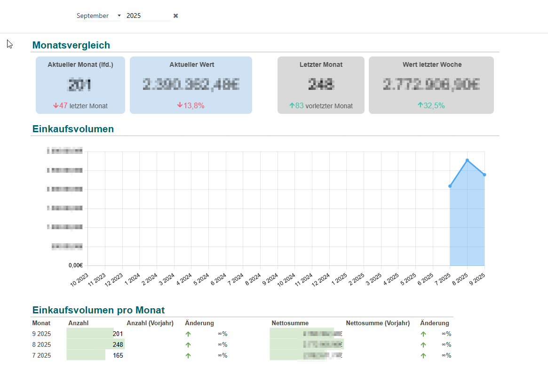Click the red down arrow beside 13,8%
The height and width of the screenshot is (392, 548).
tap(180, 105)
